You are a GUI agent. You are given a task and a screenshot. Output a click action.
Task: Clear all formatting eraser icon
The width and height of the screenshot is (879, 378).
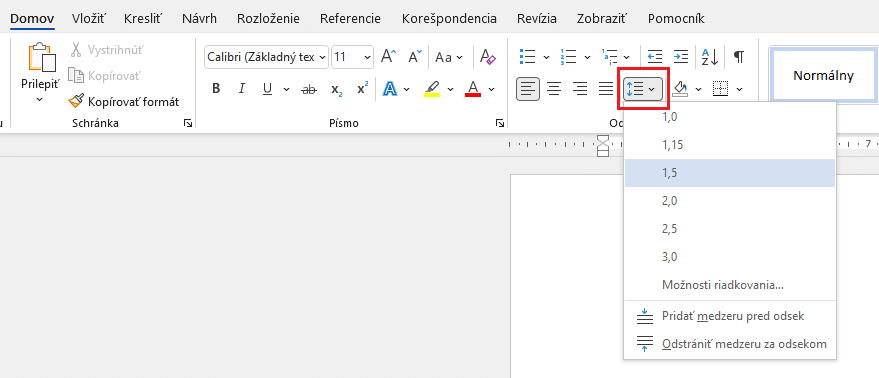point(488,57)
